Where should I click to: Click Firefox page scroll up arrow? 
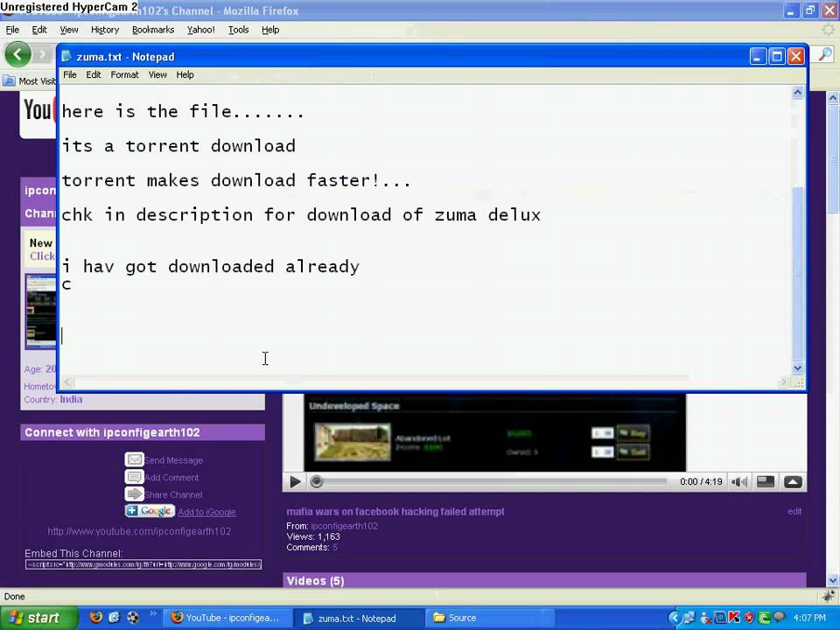click(x=832, y=98)
